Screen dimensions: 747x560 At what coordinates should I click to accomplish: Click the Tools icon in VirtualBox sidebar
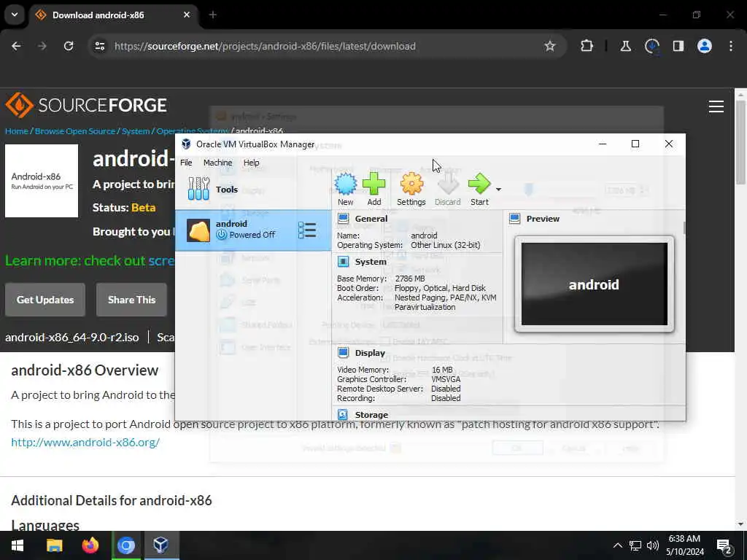(198, 189)
